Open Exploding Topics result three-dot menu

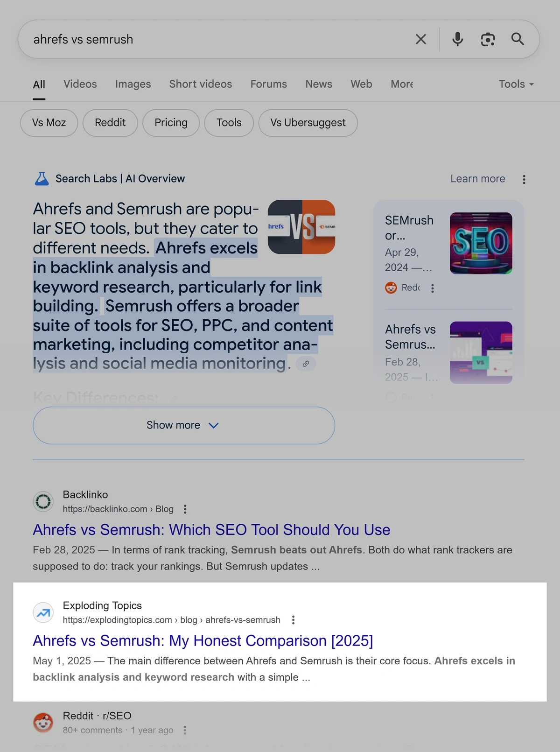click(x=293, y=620)
